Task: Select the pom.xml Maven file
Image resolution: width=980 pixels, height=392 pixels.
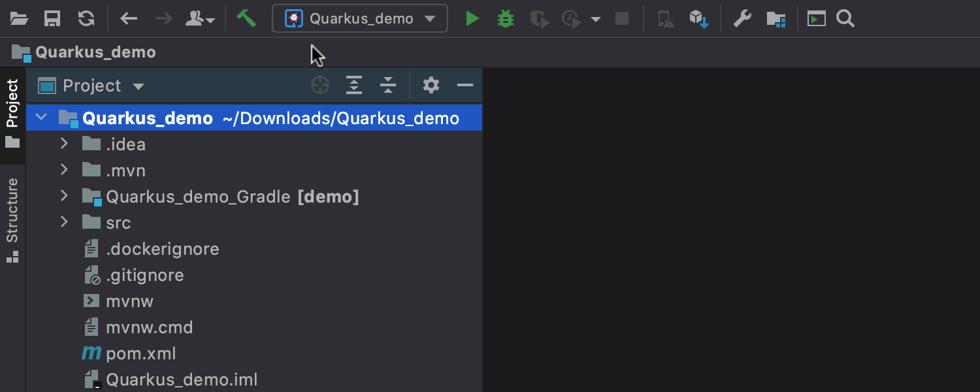Action: coord(254,353)
